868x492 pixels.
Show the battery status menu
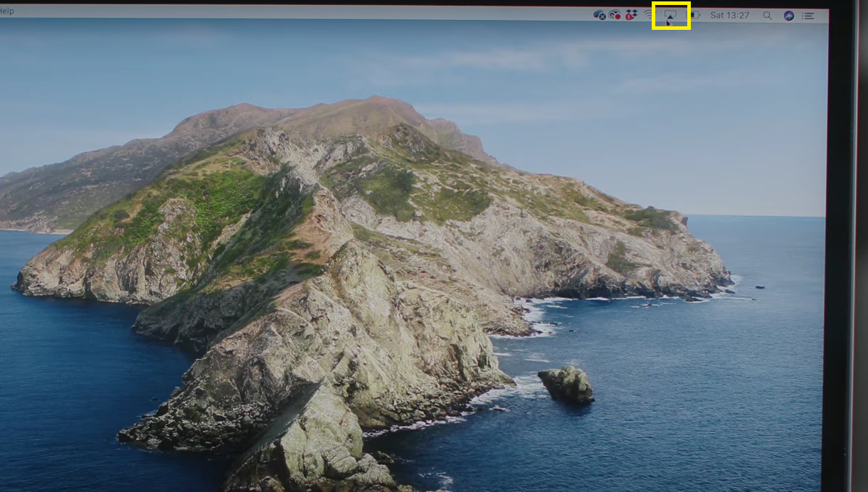point(695,15)
